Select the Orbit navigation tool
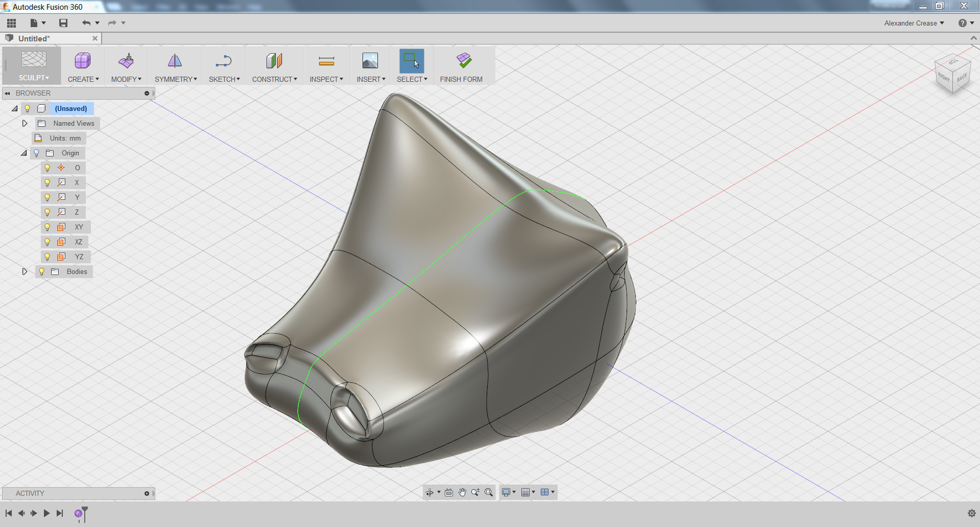 point(431,492)
